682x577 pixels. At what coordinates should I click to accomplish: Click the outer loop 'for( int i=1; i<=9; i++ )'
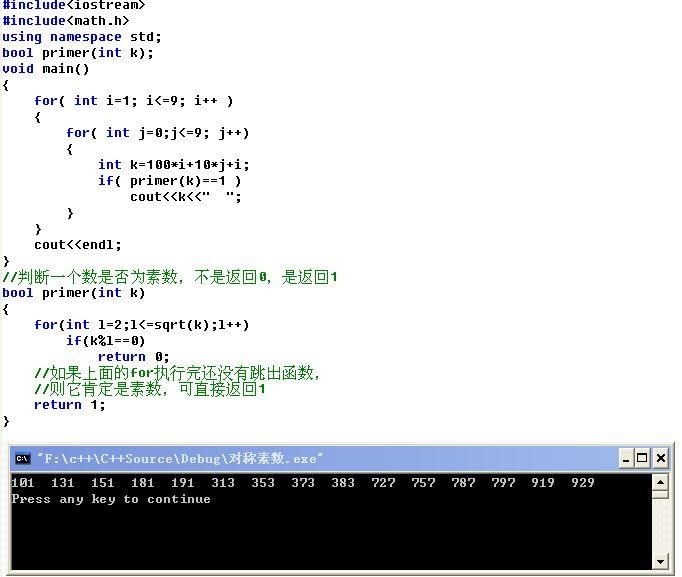point(134,101)
